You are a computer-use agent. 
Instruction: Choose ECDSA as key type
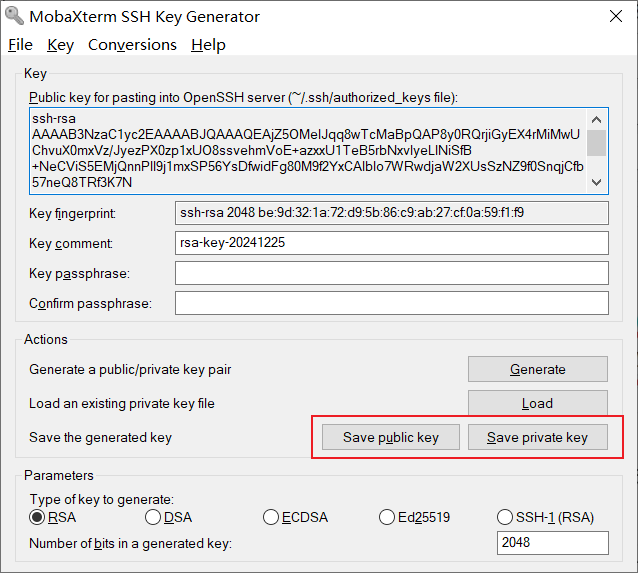[x=271, y=517]
